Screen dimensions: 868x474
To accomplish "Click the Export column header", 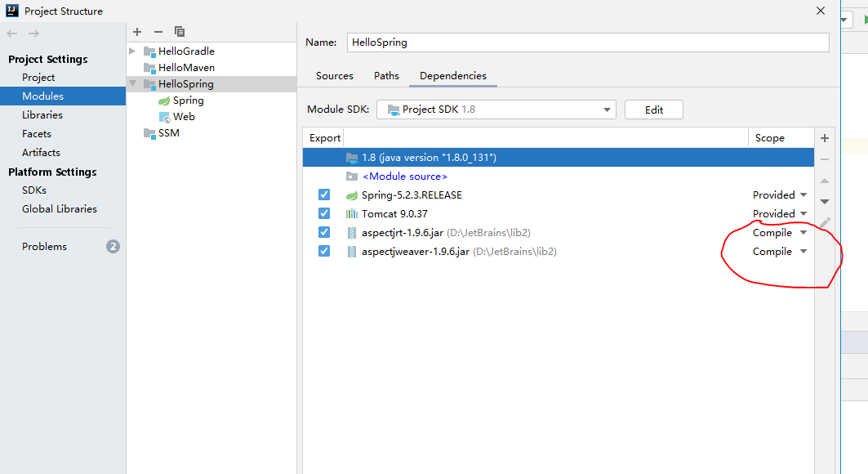I will pos(324,138).
